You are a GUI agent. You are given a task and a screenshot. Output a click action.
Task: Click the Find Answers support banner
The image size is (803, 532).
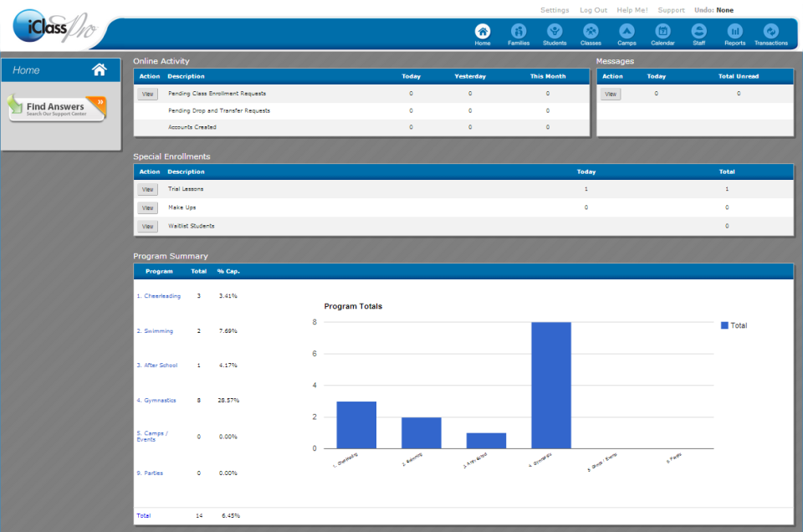57,109
